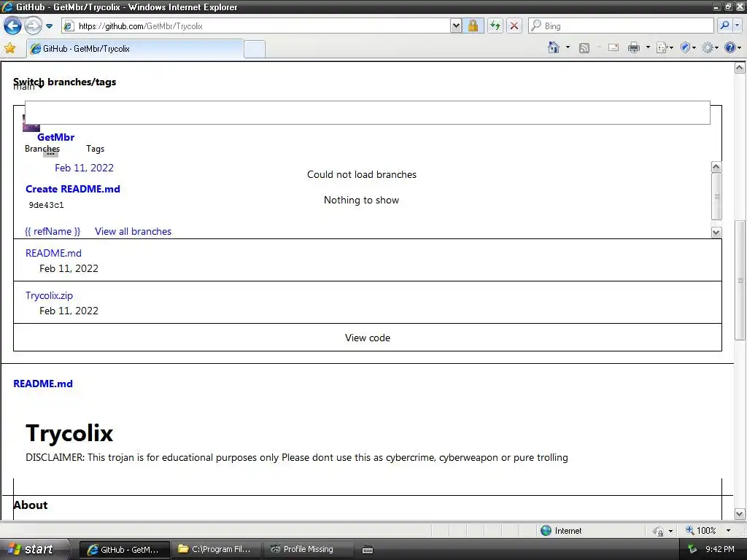Select the GitHub - GetMbr/Trycolix tab

click(x=135, y=49)
